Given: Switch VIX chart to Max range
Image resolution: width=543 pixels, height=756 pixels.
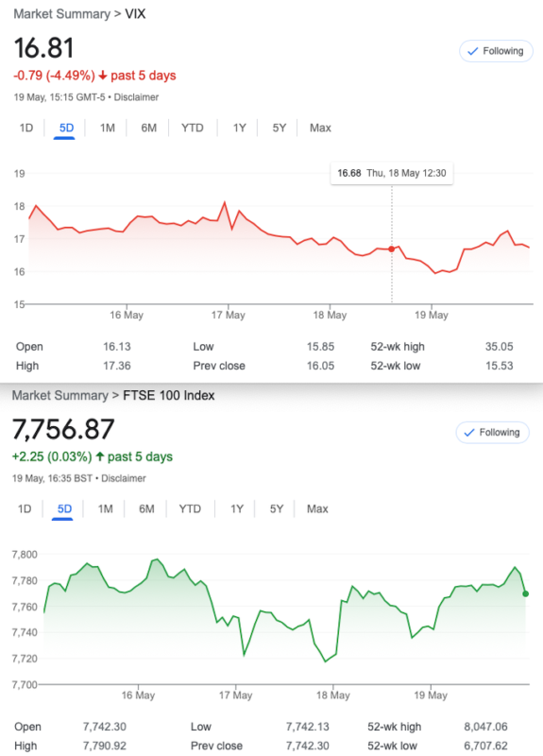Looking at the screenshot, I should click(x=320, y=128).
